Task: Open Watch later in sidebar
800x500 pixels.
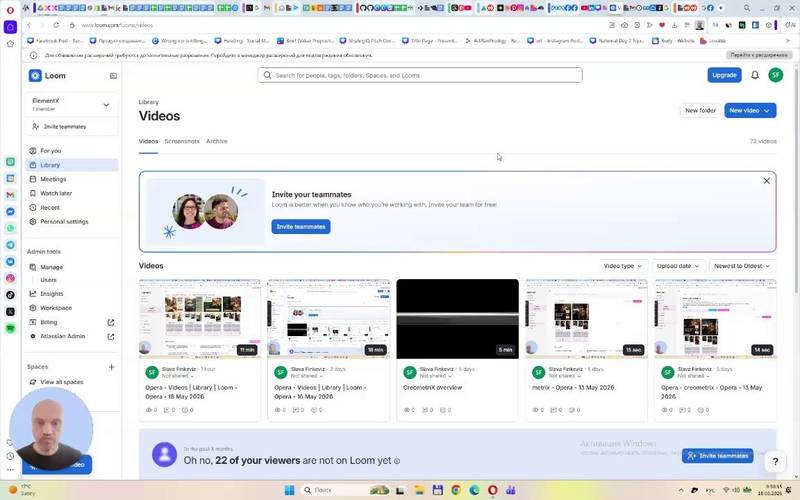Action: click(x=71, y=193)
